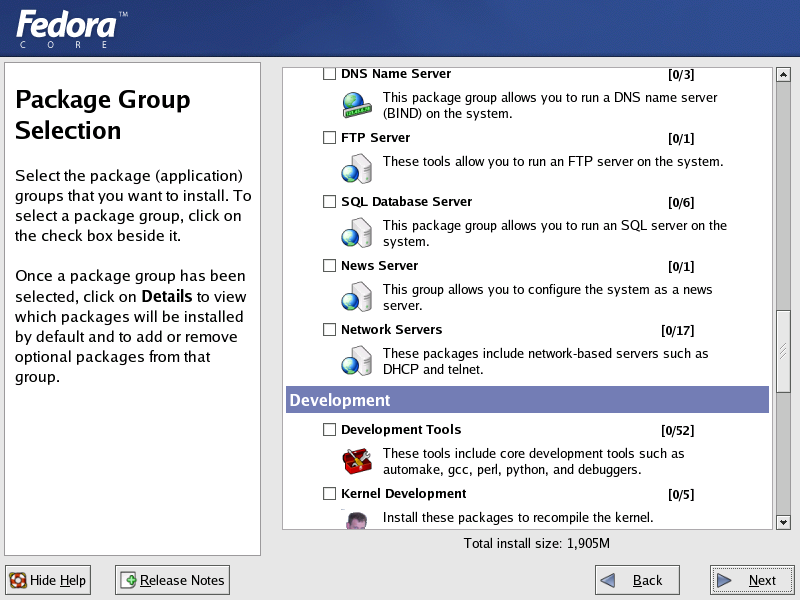The height and width of the screenshot is (600, 800).
Task: Go Back to the previous step
Action: click(x=637, y=580)
